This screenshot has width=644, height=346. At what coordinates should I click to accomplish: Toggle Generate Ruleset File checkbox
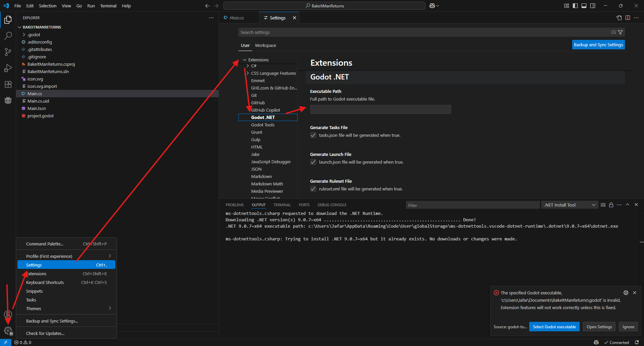[x=313, y=189]
